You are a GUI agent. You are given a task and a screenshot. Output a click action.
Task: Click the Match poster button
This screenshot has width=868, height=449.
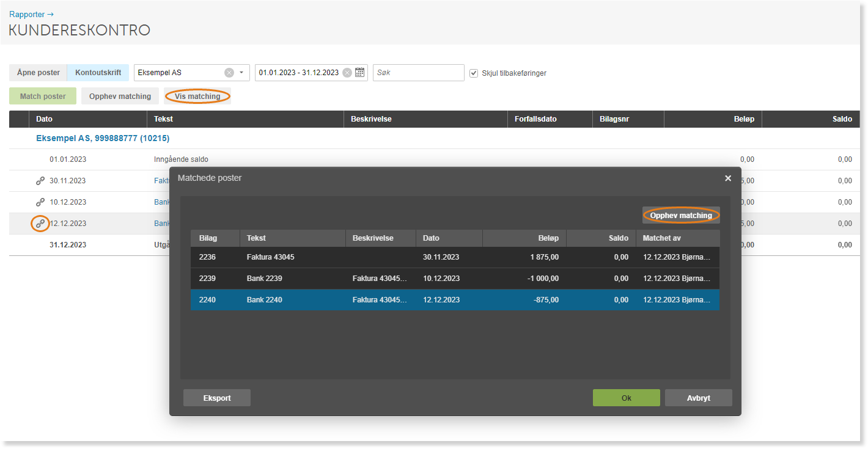click(x=43, y=97)
